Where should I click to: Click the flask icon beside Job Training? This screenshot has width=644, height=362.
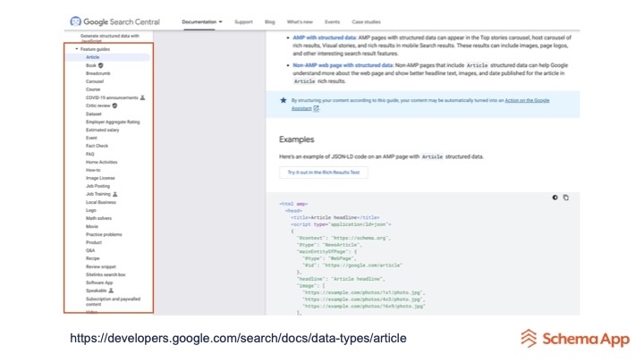tap(114, 194)
